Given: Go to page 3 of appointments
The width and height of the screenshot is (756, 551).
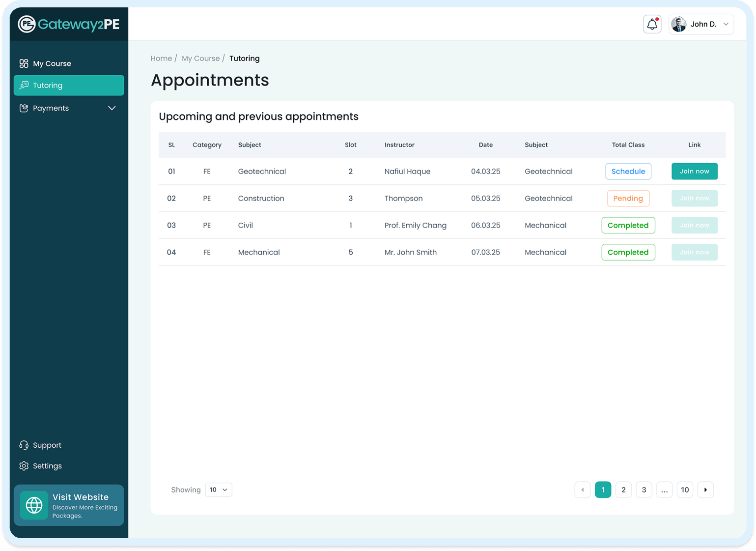Looking at the screenshot, I should 644,490.
